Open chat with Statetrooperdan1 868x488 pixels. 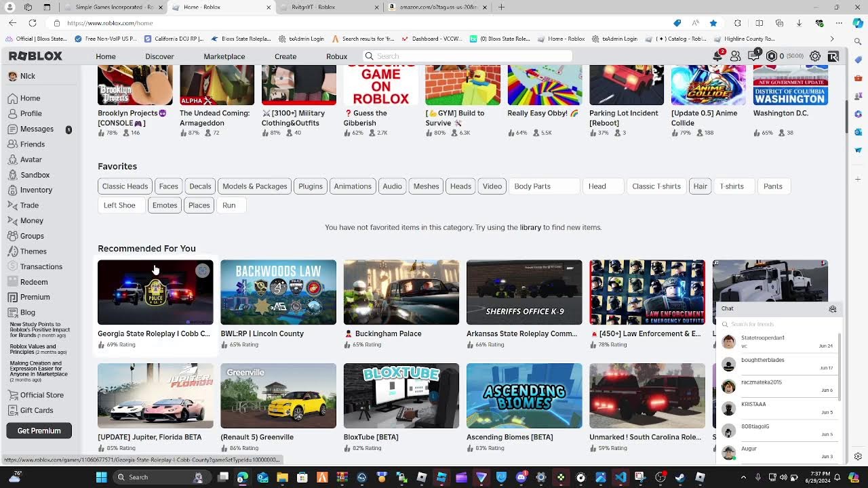click(778, 342)
